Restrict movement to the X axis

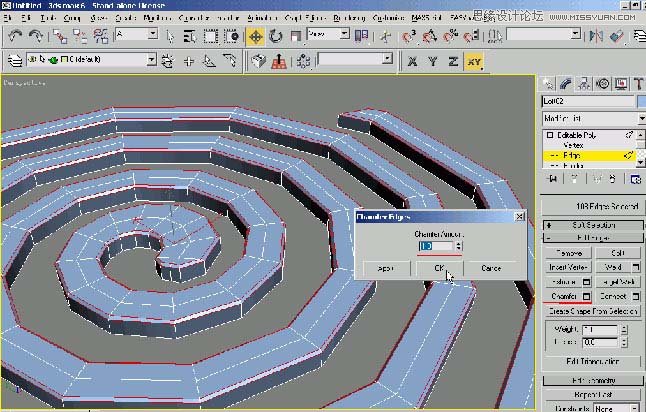[x=412, y=62]
